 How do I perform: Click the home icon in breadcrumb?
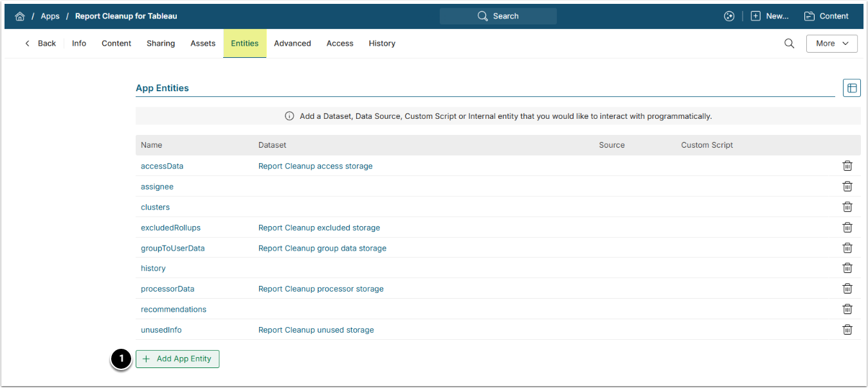[20, 16]
